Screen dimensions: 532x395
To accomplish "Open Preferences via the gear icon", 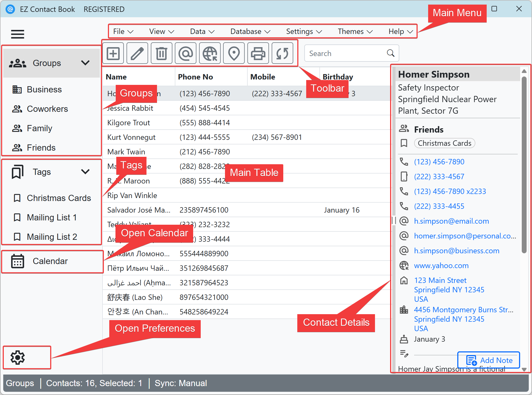I will coord(17,358).
